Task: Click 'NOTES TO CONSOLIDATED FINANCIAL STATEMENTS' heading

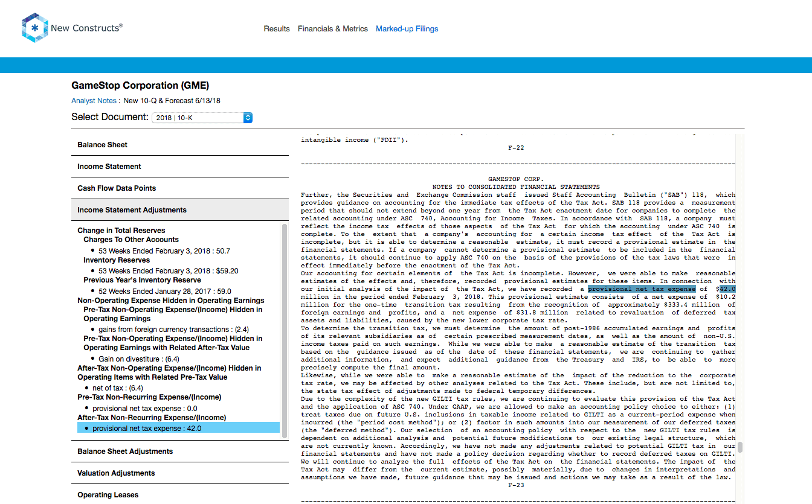Action: pyautogui.click(x=516, y=187)
